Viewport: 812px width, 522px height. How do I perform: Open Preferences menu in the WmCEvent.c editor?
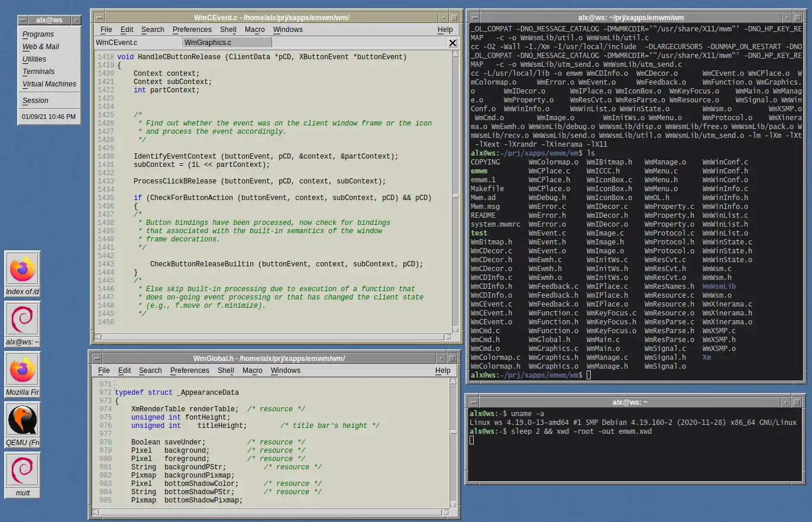(192, 30)
